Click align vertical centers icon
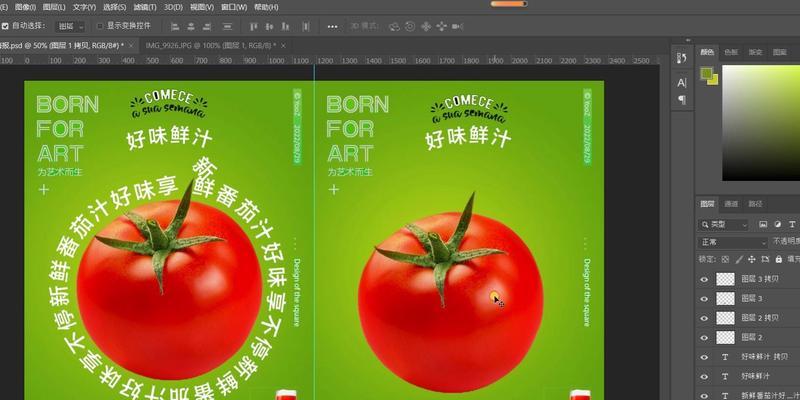The image size is (800, 400). [269, 27]
